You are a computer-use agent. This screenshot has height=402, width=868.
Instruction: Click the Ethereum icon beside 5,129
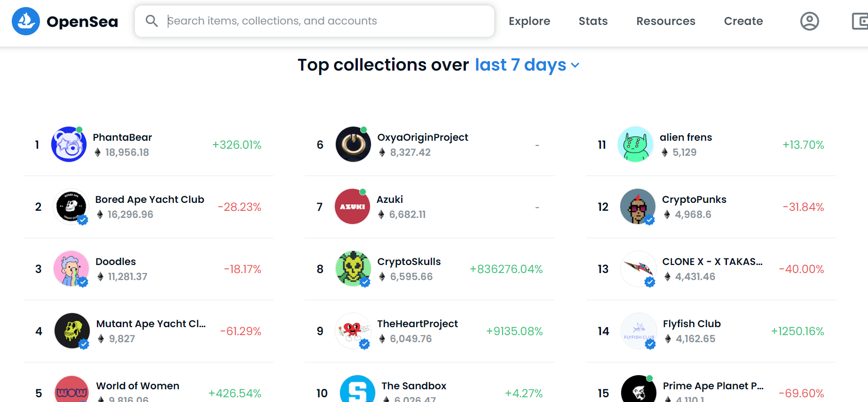click(664, 153)
